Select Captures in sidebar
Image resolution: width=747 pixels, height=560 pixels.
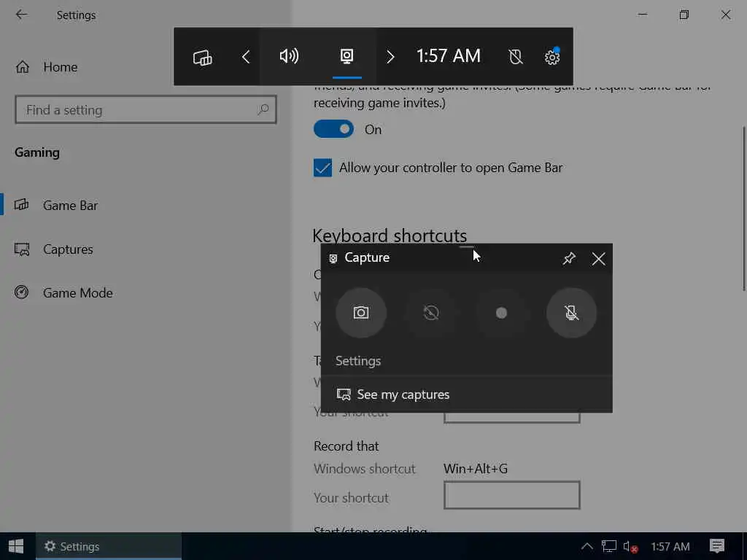54,249
